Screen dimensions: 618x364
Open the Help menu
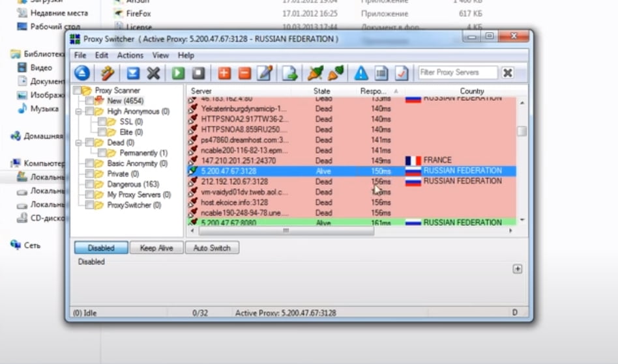(x=186, y=55)
